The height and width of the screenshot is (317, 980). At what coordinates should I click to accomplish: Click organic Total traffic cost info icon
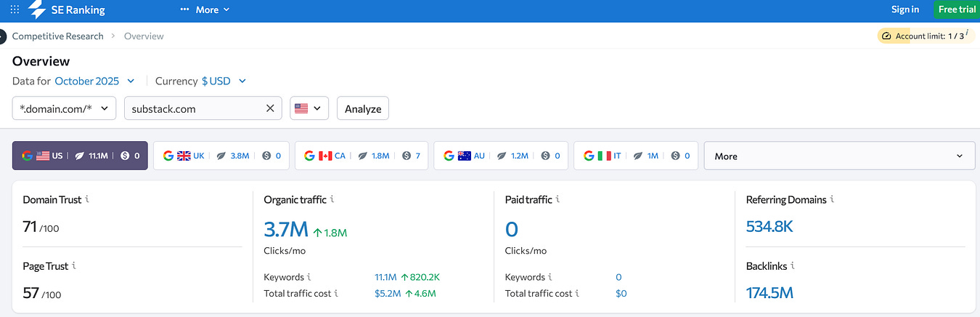[x=336, y=293]
